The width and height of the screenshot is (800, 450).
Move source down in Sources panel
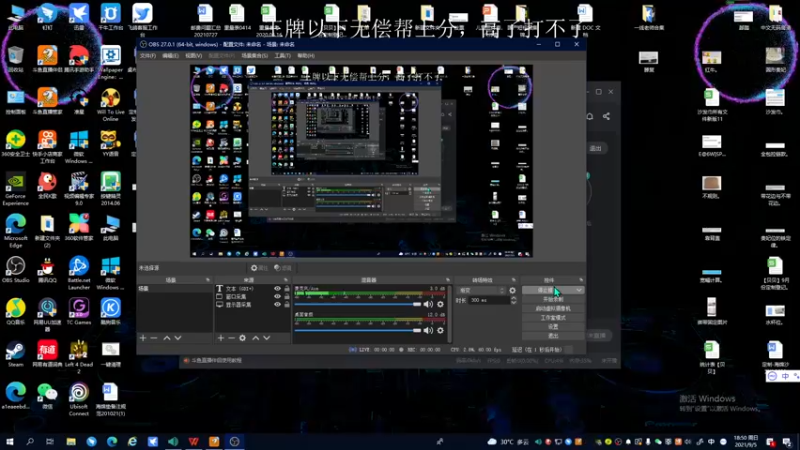266,338
